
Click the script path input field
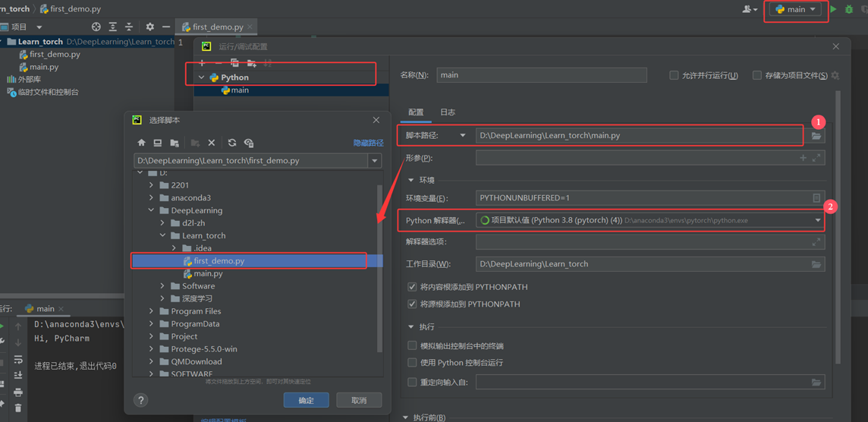(x=638, y=135)
